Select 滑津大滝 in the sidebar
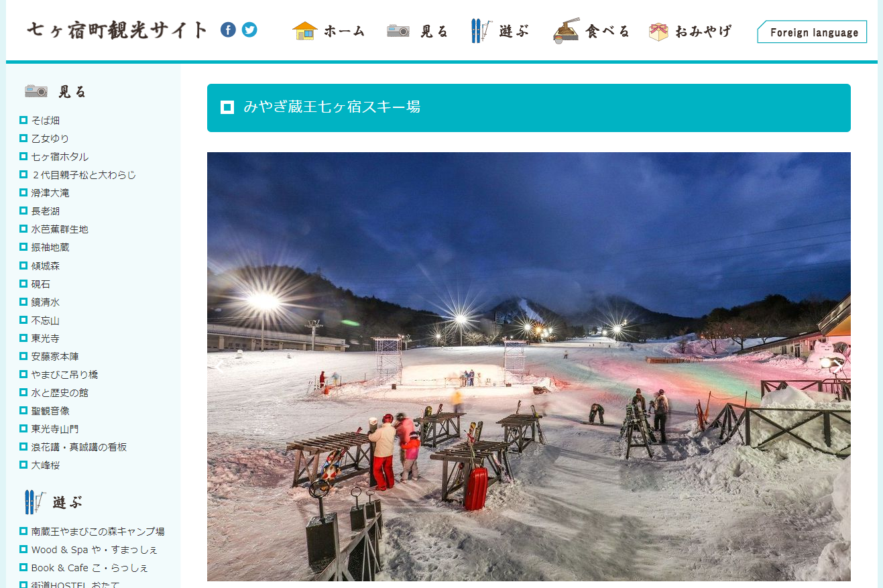 tap(50, 193)
